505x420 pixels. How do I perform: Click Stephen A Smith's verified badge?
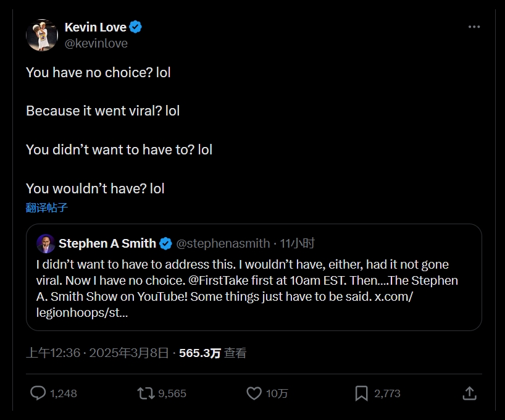click(165, 243)
